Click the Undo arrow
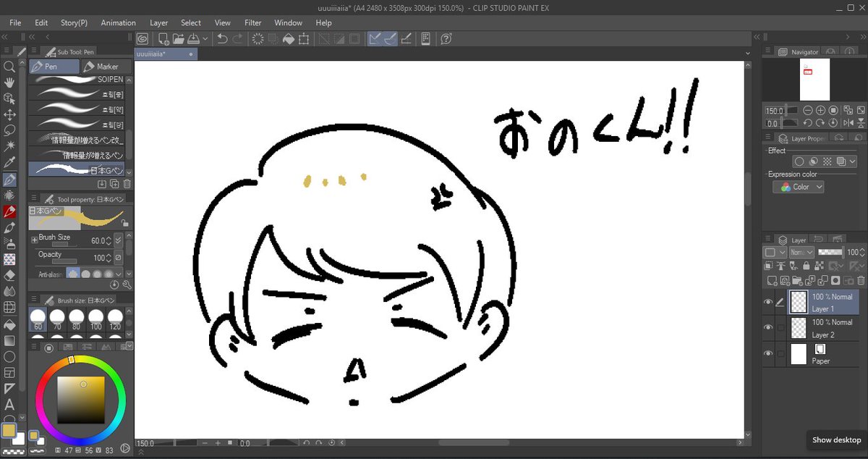This screenshot has width=868, height=459. 223,38
